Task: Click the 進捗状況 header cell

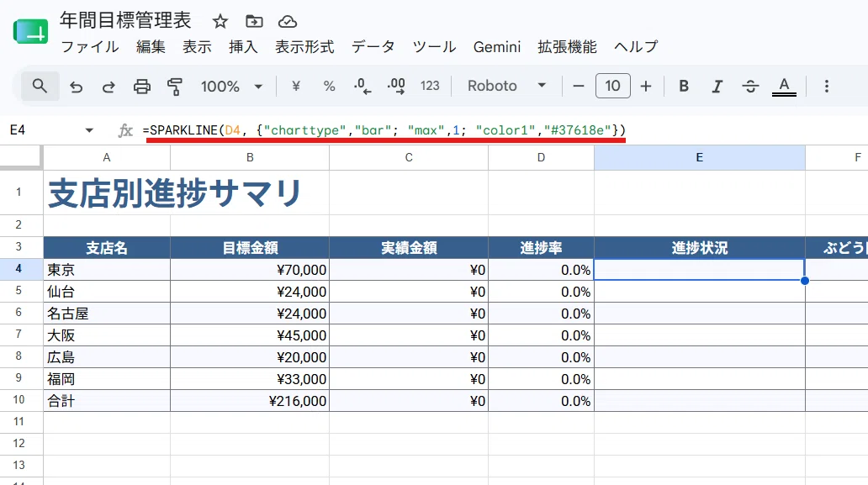Action: 700,248
